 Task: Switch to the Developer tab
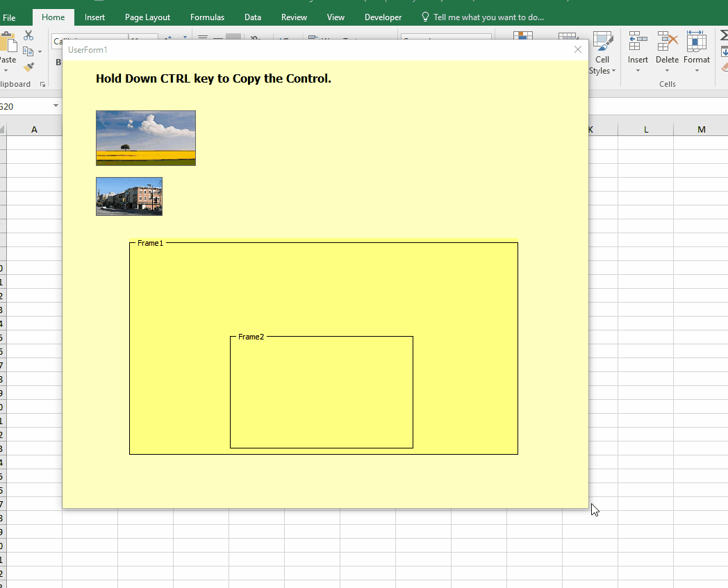coord(383,17)
